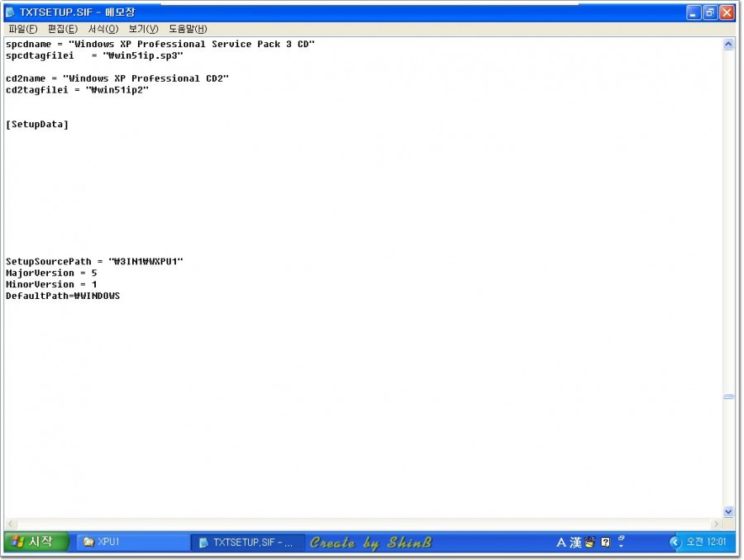The width and height of the screenshot is (744, 560).
Task: Minimize the Notepad window
Action: point(694,12)
